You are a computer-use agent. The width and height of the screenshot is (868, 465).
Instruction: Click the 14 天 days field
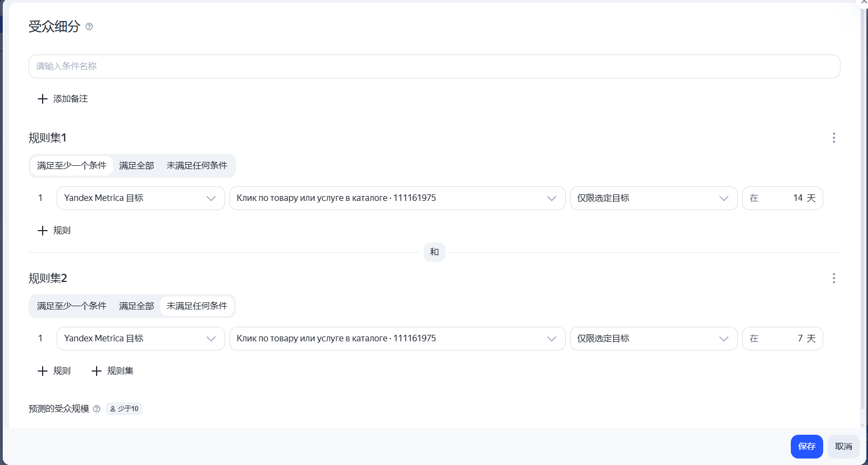click(x=782, y=198)
